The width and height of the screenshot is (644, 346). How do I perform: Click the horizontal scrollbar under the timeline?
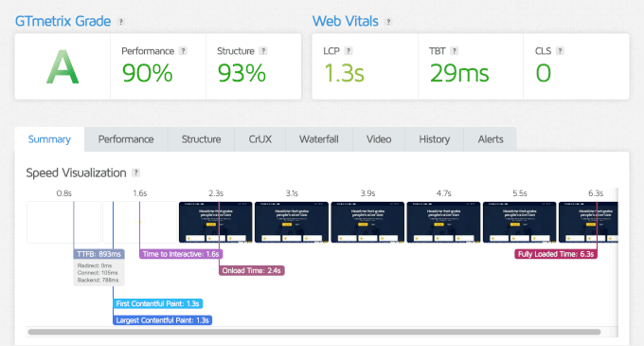(x=314, y=332)
